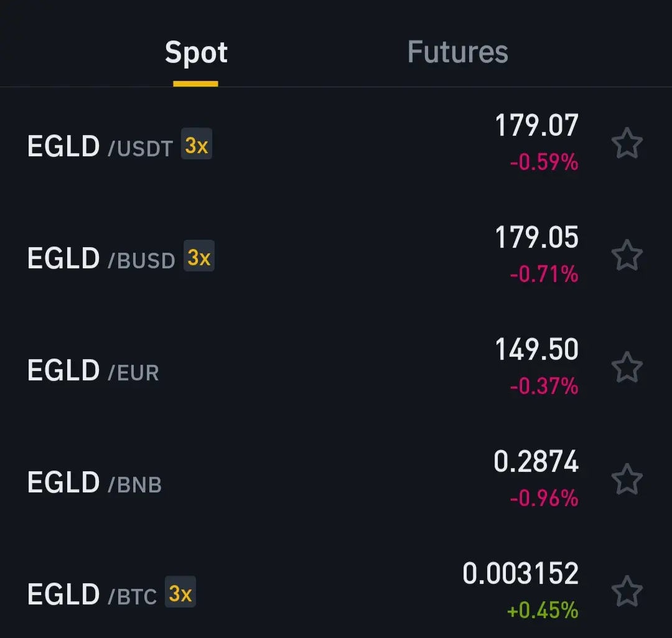Screen dimensions: 672x638
Task: Open EGLD/BTC pair label
Action: pos(92,594)
